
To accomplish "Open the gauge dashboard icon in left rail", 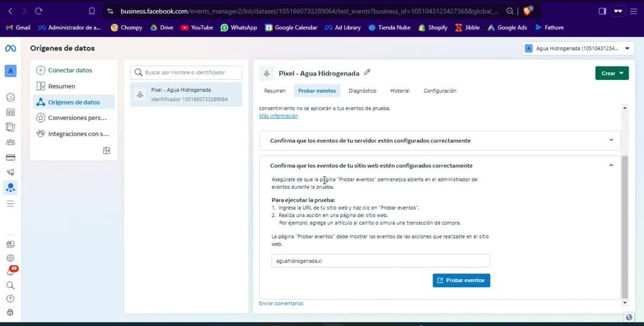I will tap(10, 97).
